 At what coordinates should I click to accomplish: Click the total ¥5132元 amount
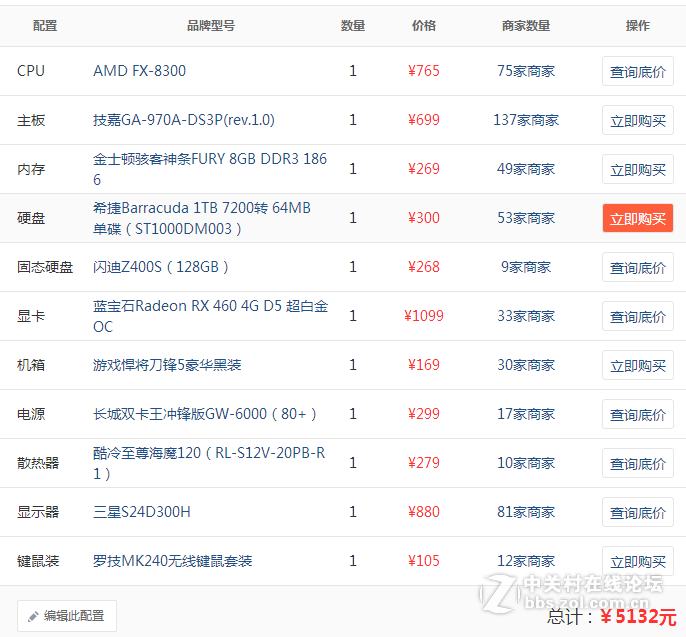coord(638,617)
